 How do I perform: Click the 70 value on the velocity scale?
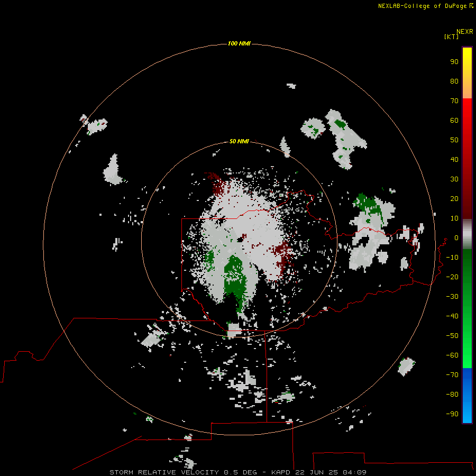point(454,101)
